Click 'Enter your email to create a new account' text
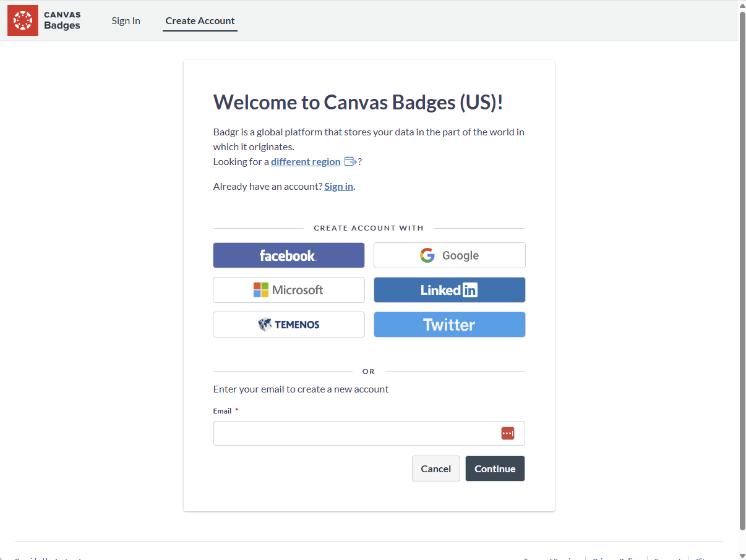The image size is (746, 560). (x=301, y=389)
